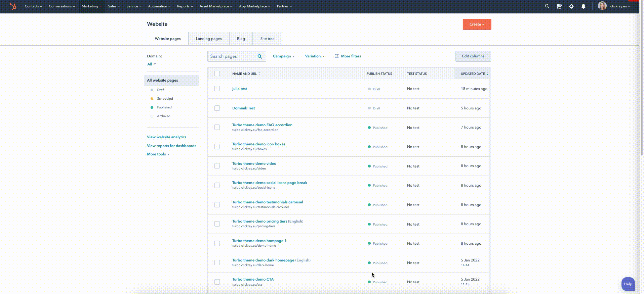Expand the Campaign filter dropdown
644x294 pixels.
click(x=284, y=56)
